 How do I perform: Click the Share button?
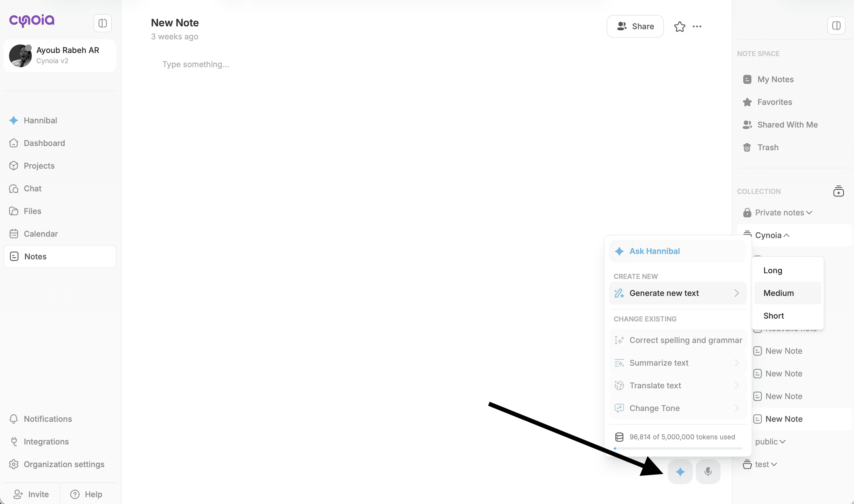coord(635,26)
